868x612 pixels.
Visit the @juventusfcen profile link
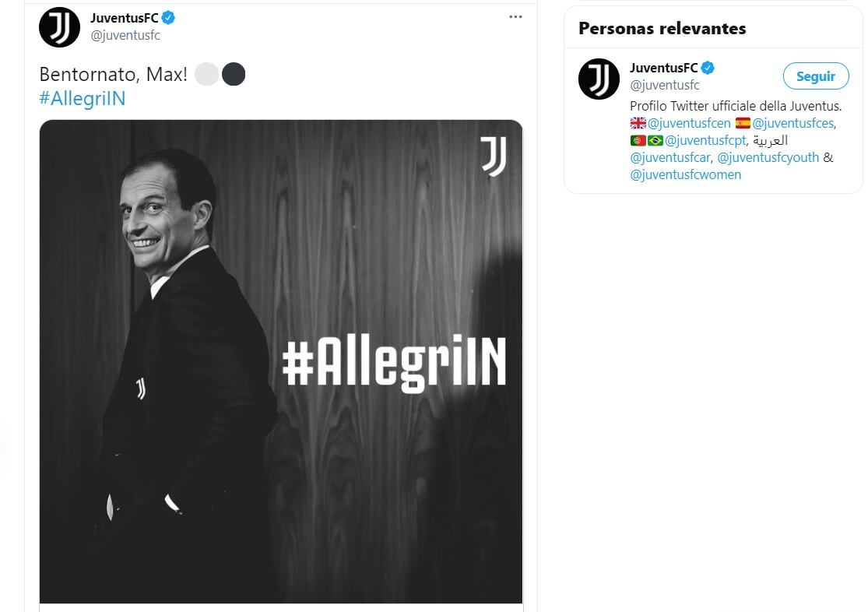(689, 123)
